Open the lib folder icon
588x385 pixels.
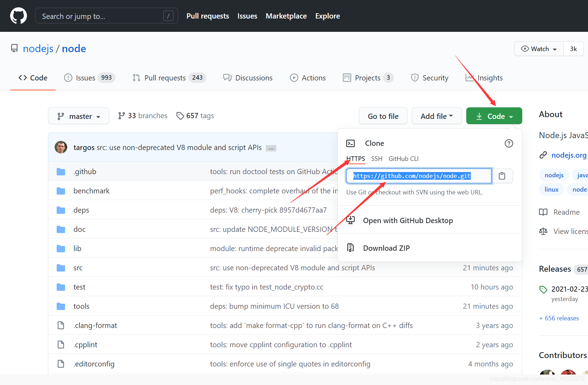pos(61,249)
